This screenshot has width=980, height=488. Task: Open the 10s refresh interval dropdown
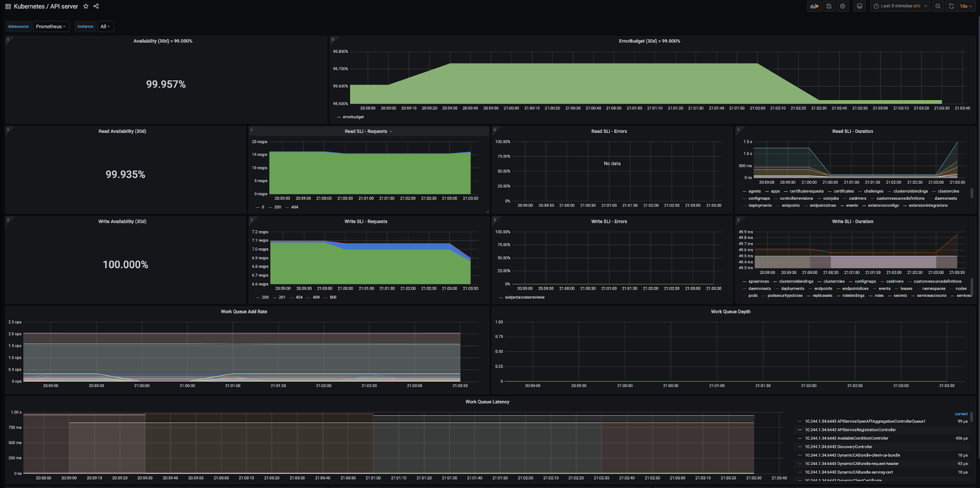click(966, 6)
